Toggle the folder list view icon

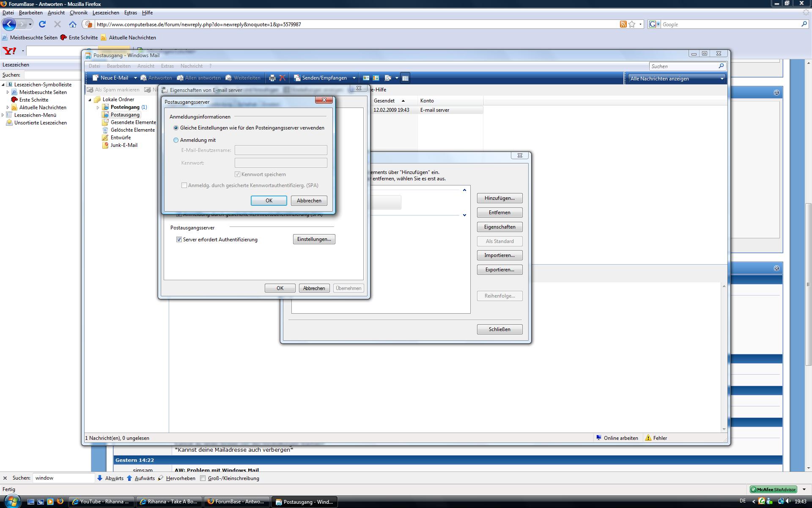click(405, 78)
